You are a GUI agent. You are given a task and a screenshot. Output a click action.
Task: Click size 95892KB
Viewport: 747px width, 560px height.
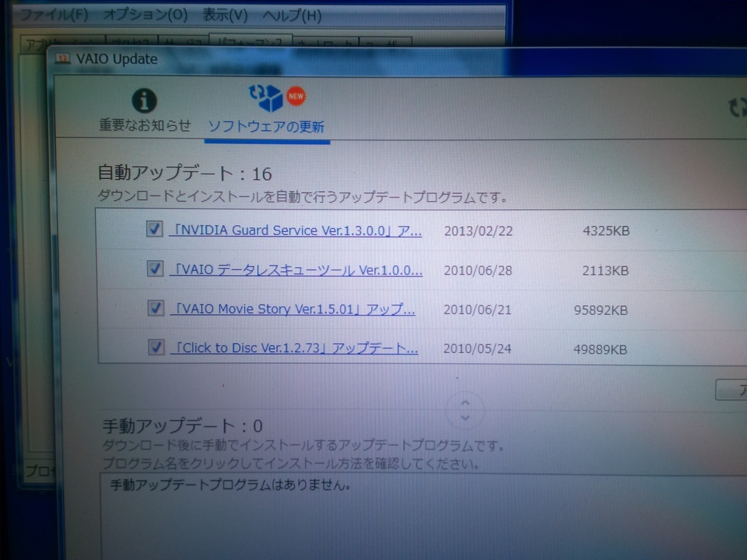coord(601,310)
